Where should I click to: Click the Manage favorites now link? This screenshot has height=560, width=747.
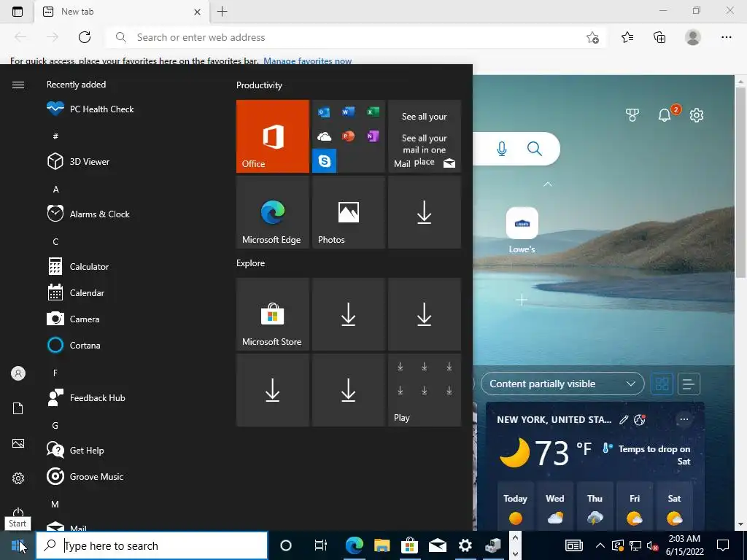pos(307,61)
